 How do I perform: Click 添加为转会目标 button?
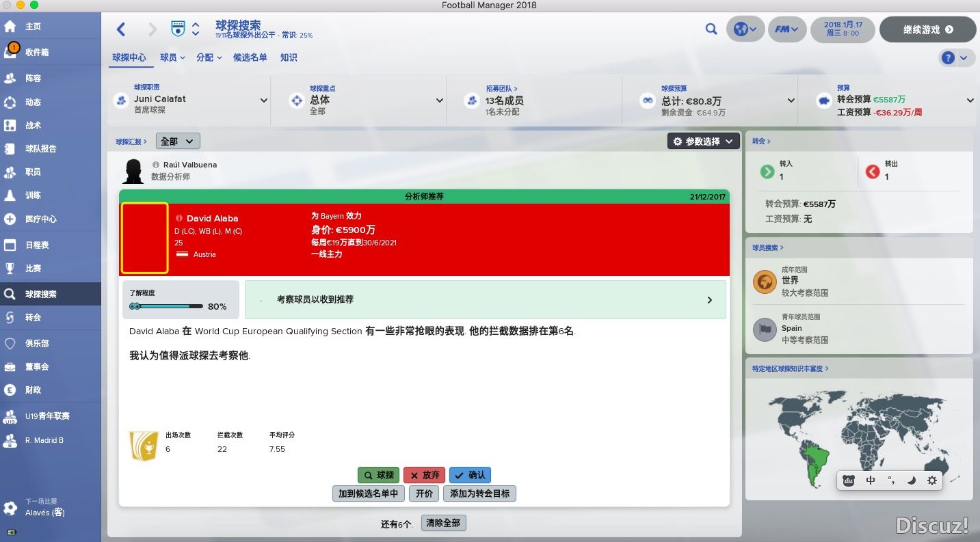pyautogui.click(x=479, y=493)
